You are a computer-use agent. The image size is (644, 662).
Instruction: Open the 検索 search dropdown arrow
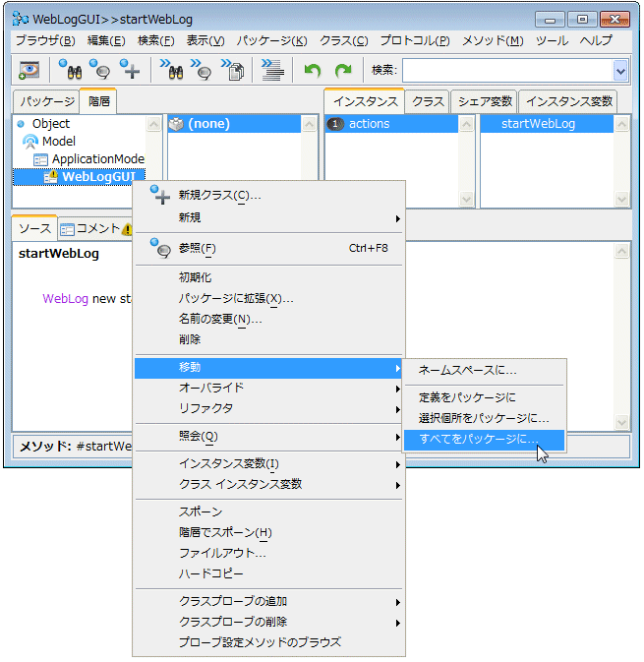click(619, 70)
